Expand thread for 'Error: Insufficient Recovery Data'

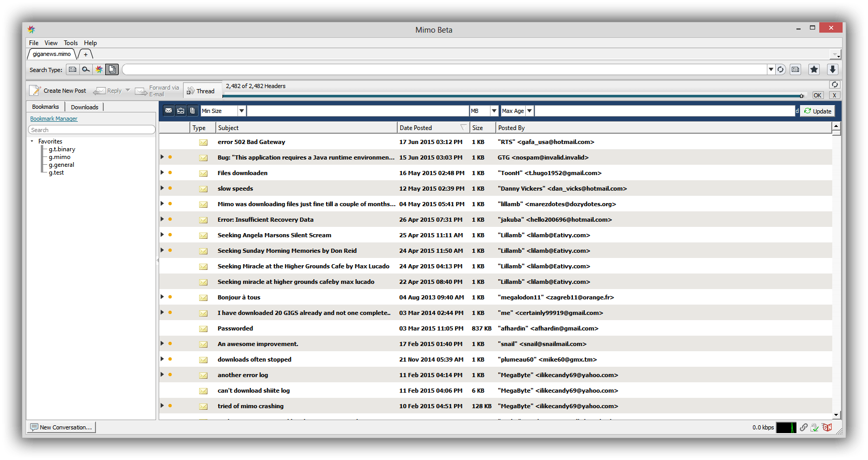[x=162, y=219]
